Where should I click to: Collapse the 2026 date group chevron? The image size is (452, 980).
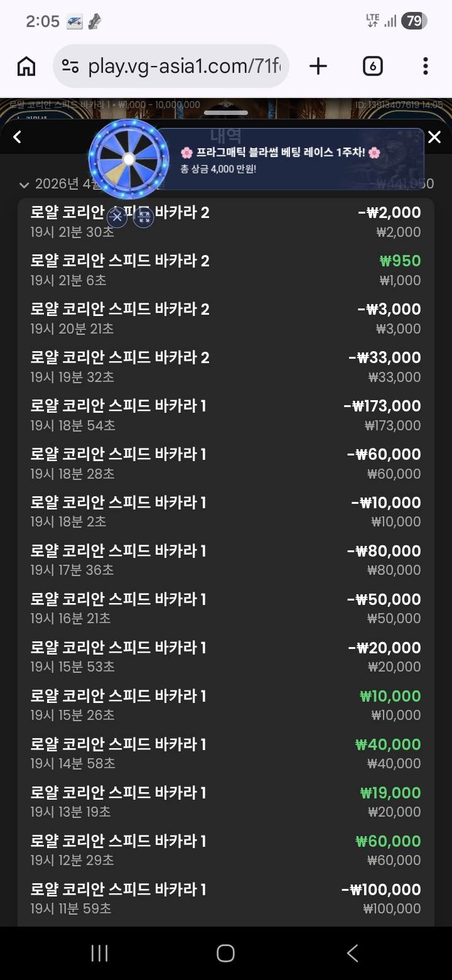click(24, 185)
